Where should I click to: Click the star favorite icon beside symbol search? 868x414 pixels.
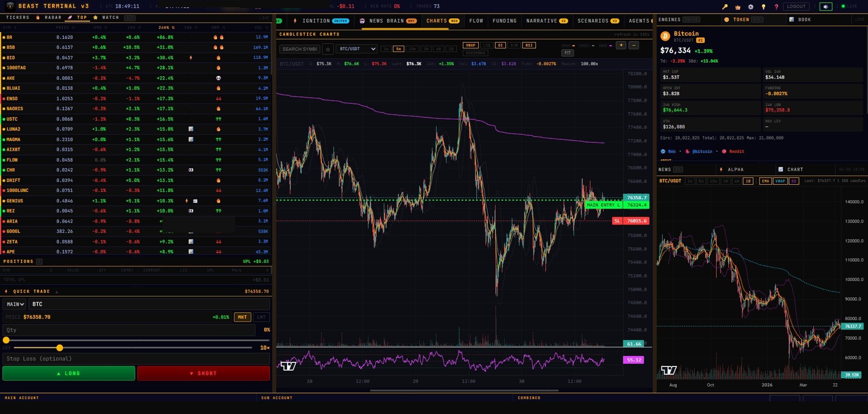[x=328, y=49]
